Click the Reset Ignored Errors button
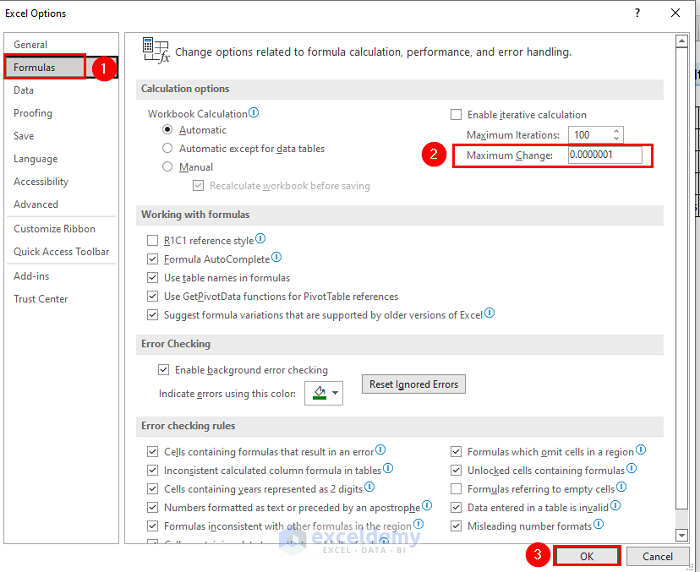Image resolution: width=700 pixels, height=572 pixels. (414, 384)
